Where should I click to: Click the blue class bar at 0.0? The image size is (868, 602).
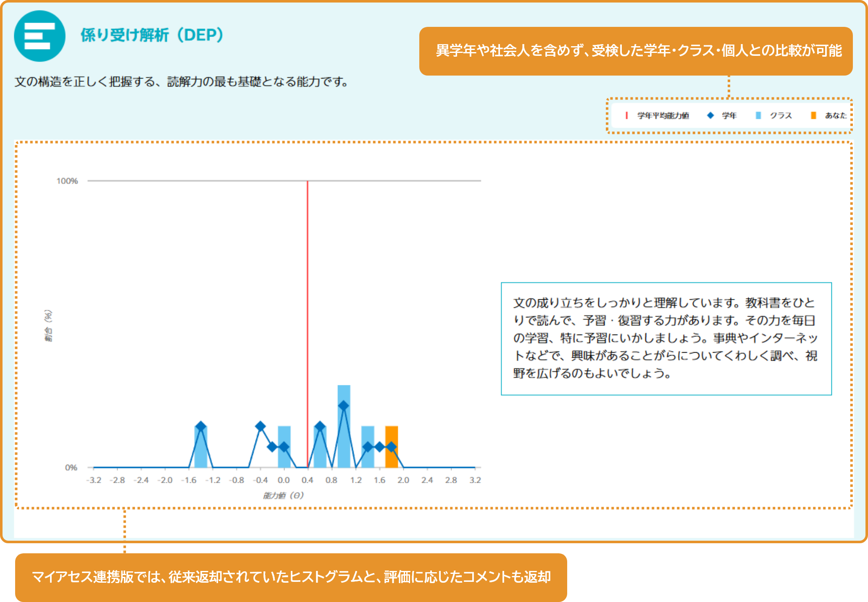[284, 447]
